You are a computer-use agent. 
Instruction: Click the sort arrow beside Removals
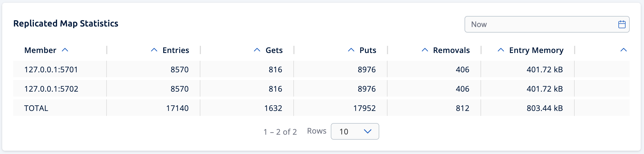pyautogui.click(x=425, y=50)
